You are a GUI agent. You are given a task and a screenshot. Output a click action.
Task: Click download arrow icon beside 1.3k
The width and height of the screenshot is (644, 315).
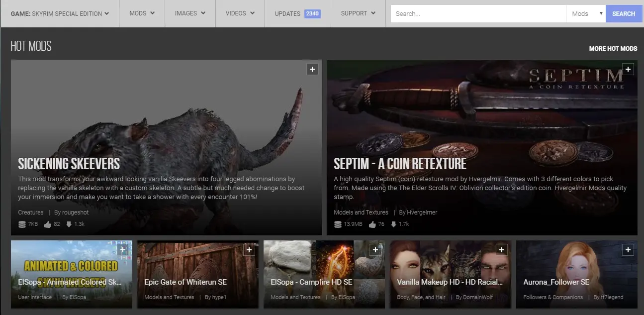click(69, 224)
